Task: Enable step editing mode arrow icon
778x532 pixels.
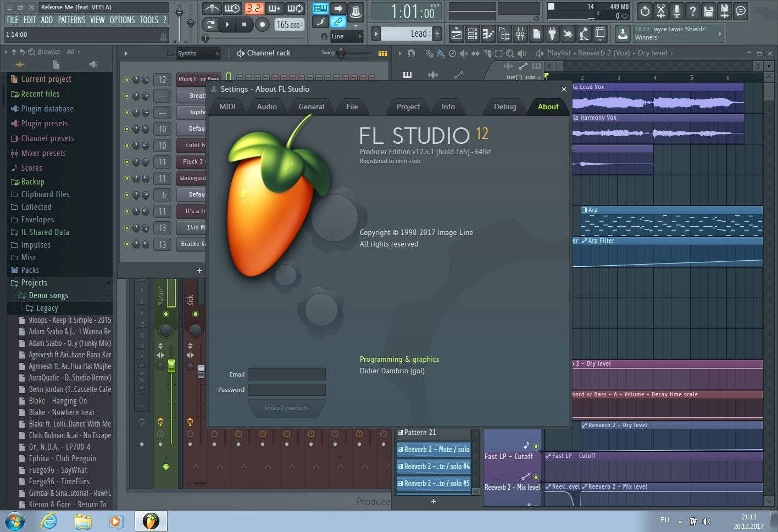Action: [x=338, y=8]
